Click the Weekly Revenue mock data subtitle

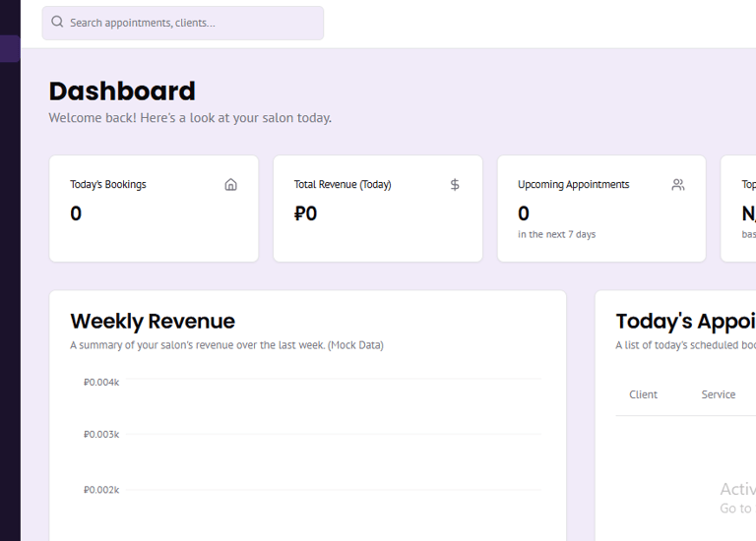pos(226,345)
